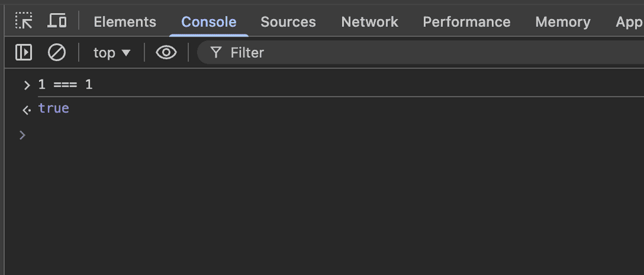
Task: Select the true output value
Action: [x=53, y=108]
